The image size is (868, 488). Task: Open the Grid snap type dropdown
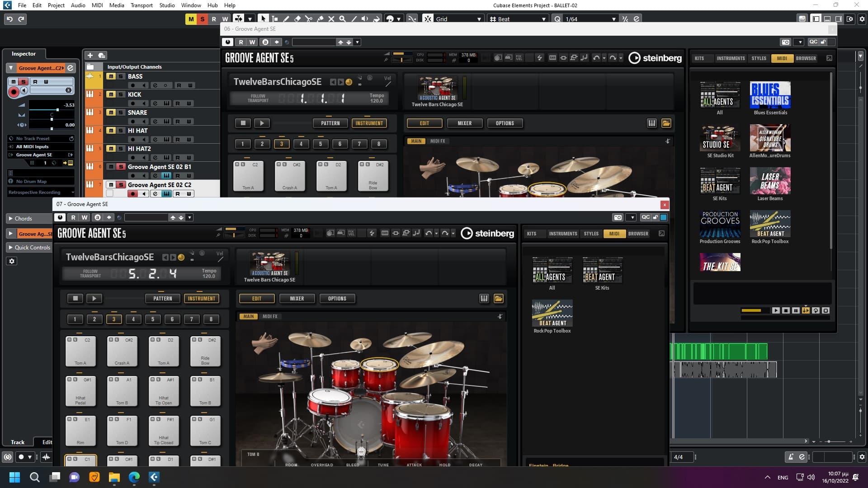[x=458, y=19]
